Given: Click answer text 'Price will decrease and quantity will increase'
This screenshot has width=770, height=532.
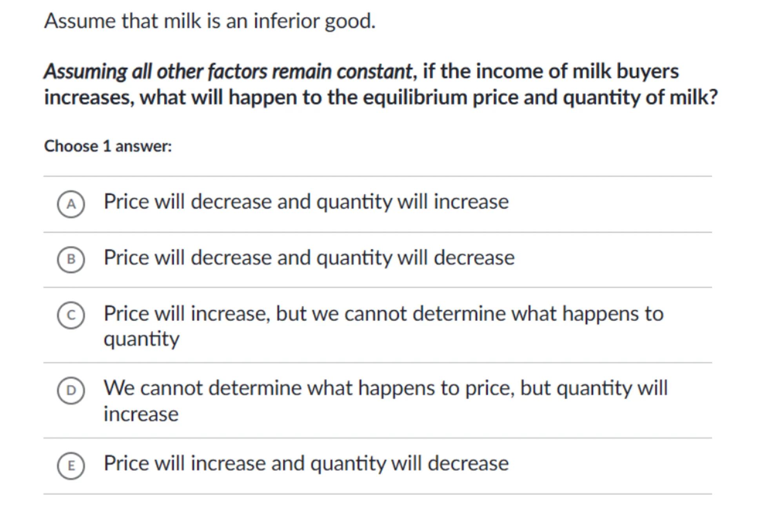Looking at the screenshot, I should pyautogui.click(x=306, y=202).
